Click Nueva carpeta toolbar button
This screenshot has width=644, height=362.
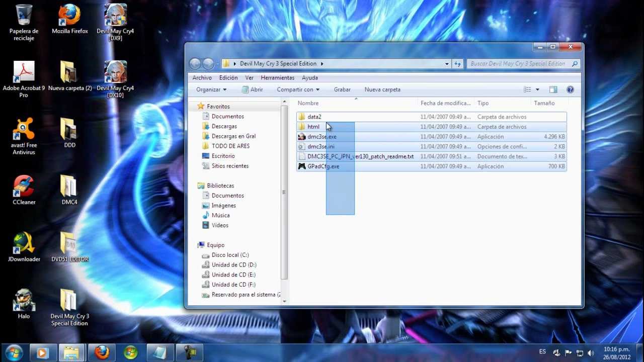click(x=382, y=89)
